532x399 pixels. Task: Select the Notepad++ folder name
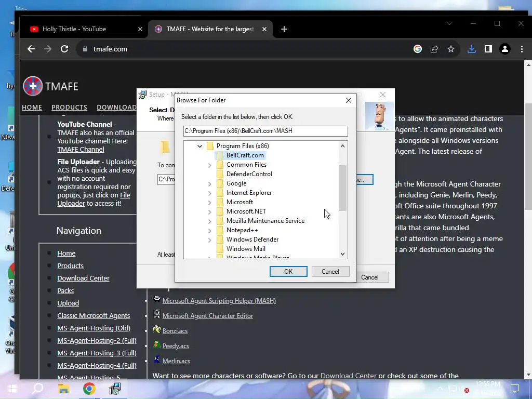point(242,230)
